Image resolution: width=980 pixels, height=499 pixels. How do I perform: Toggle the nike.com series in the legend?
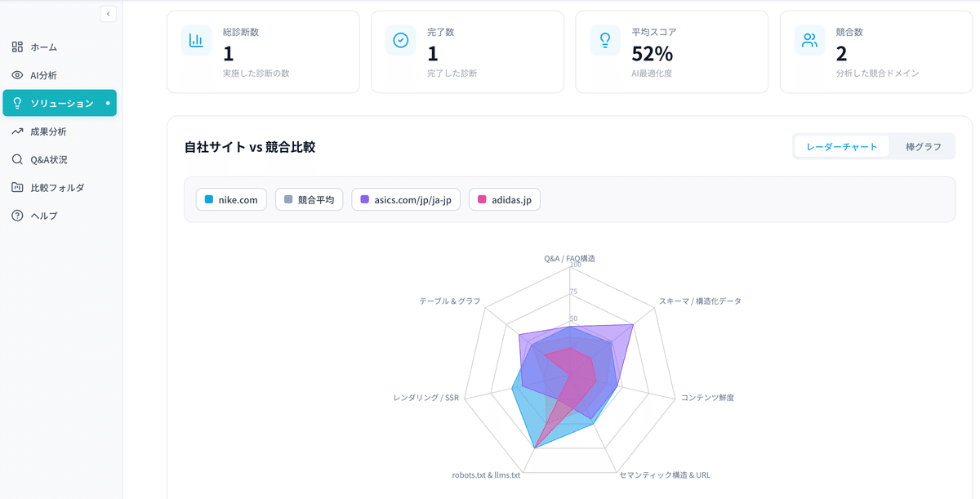point(231,198)
